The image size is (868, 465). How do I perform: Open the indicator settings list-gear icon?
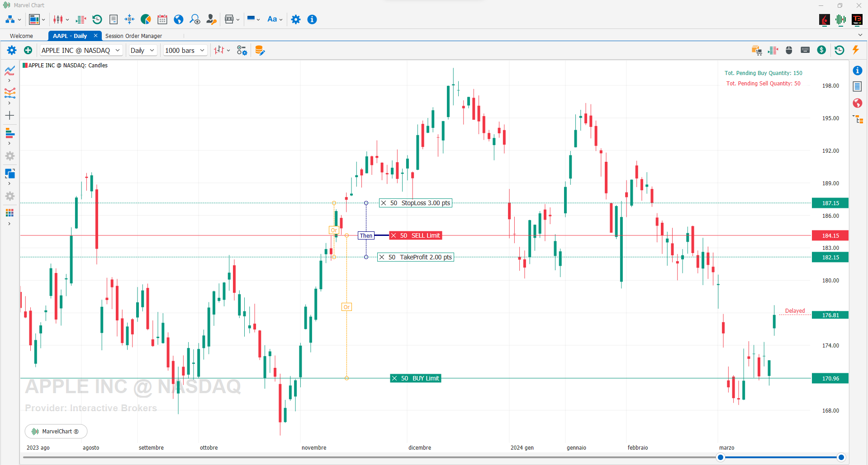(242, 50)
